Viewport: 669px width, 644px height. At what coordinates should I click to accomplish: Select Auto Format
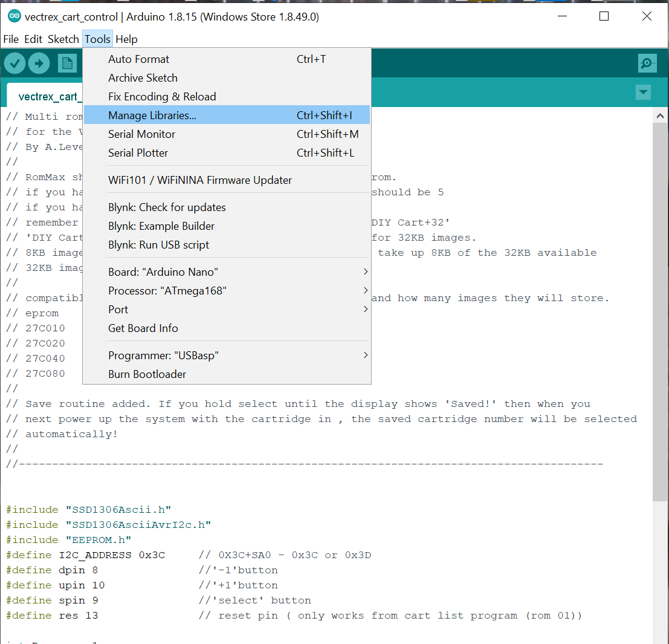point(227,59)
